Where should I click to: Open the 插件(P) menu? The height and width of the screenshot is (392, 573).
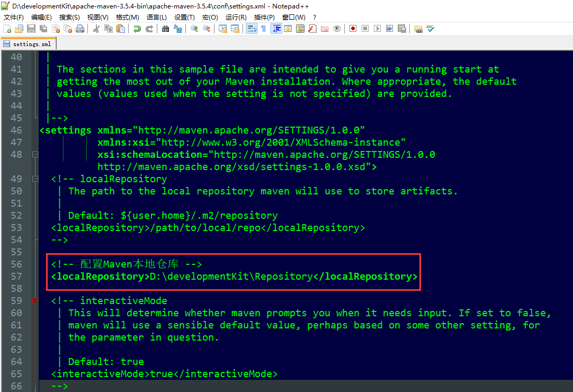(x=264, y=17)
